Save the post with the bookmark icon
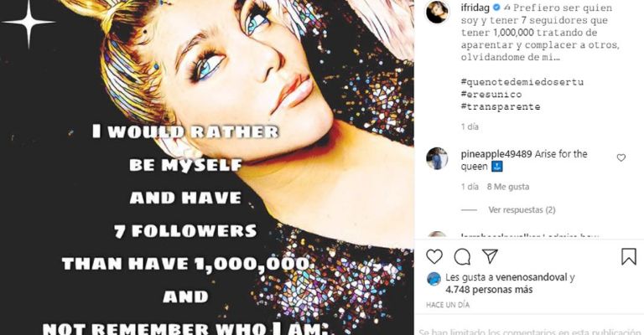This screenshot has height=335, width=644. click(628, 256)
